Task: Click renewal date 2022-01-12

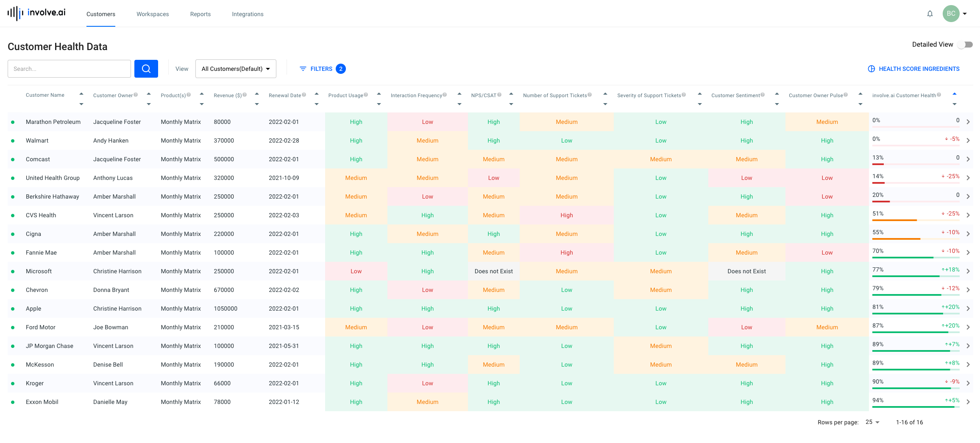Action: point(284,402)
